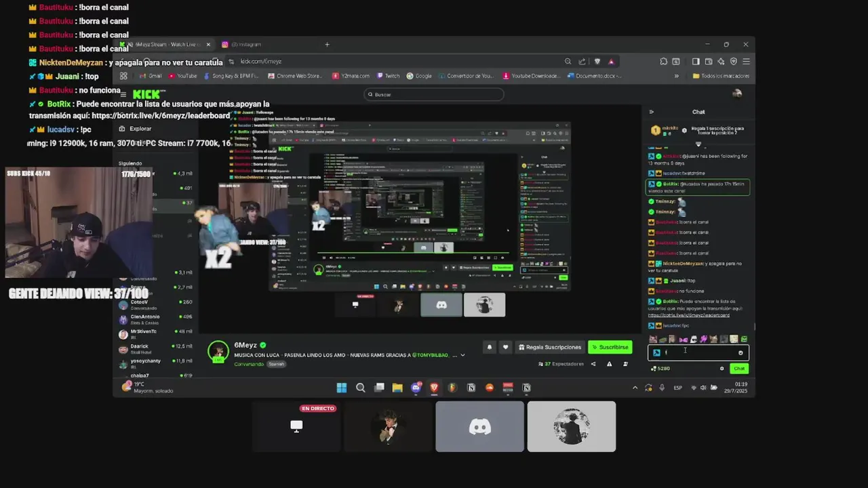Click the Kick logo
This screenshot has height=488, width=868.
tap(147, 94)
